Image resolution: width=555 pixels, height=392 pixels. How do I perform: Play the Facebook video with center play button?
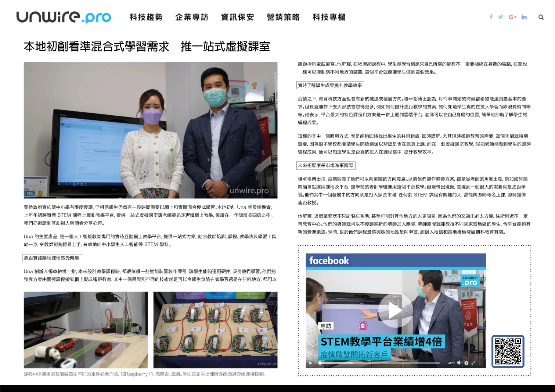coord(395,311)
